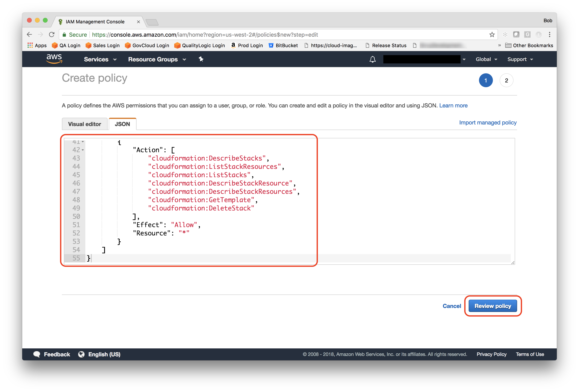Show hidden bookmarks with the double chevron

499,45
